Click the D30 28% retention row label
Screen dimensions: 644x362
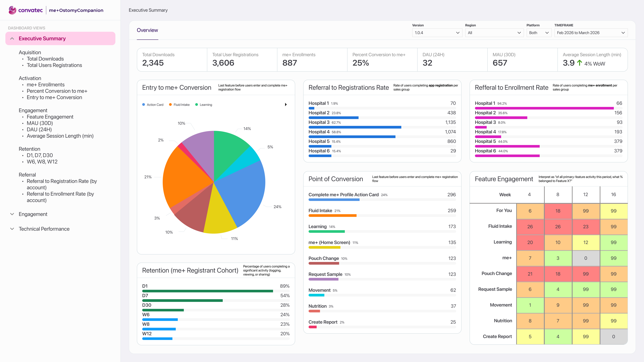tap(147, 305)
